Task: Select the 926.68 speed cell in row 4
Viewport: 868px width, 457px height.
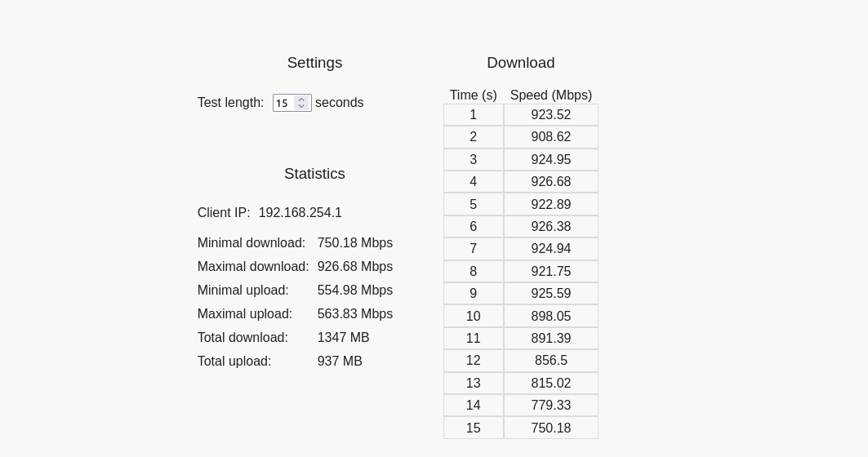Action: click(x=551, y=181)
